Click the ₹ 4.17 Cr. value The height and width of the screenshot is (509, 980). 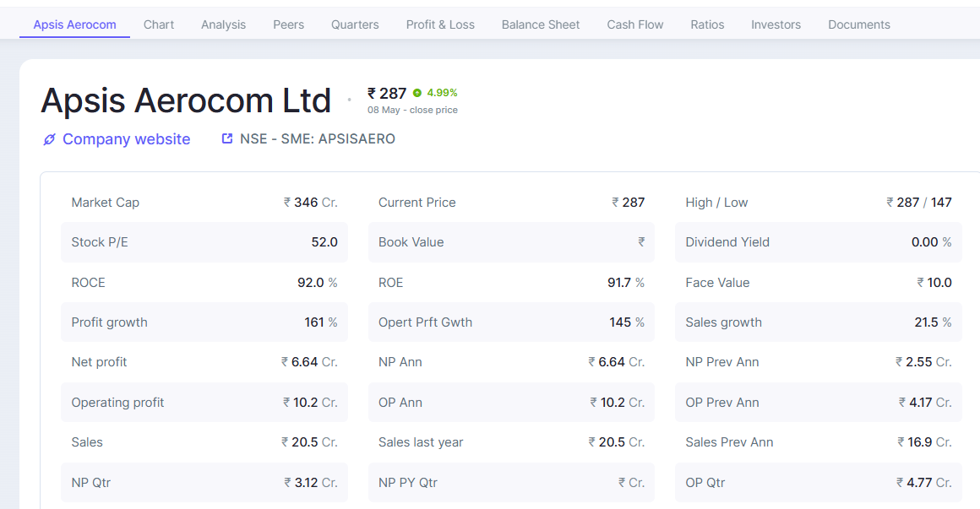click(926, 402)
